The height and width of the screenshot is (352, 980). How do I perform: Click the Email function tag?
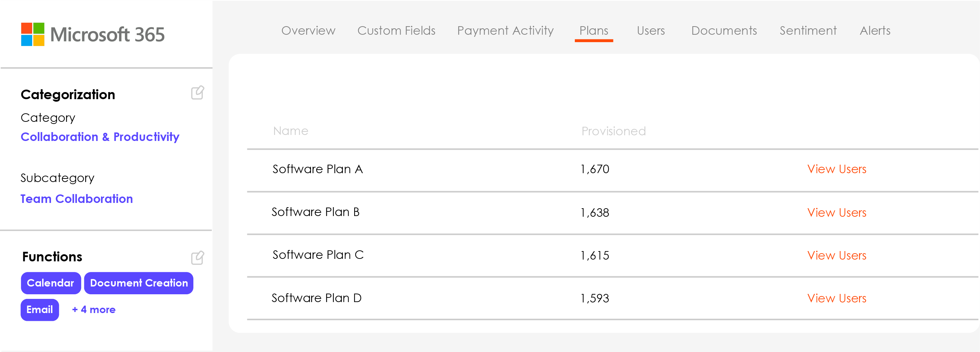pos(40,310)
